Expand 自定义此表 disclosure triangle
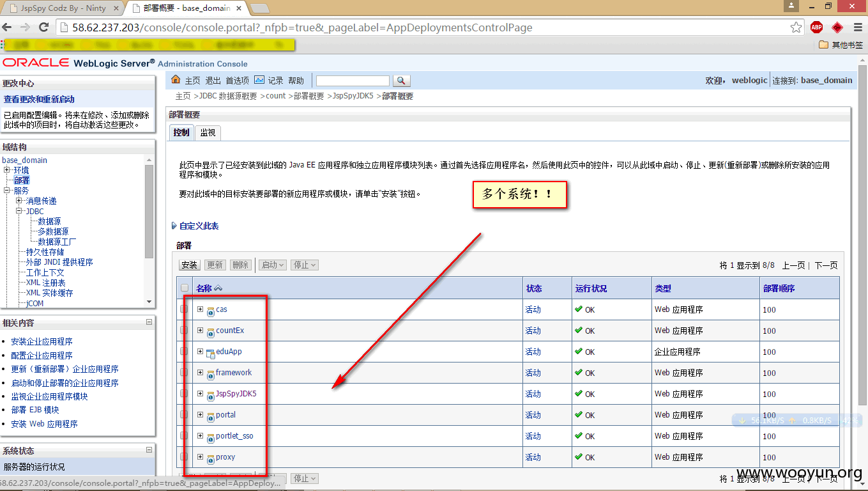 pos(174,226)
